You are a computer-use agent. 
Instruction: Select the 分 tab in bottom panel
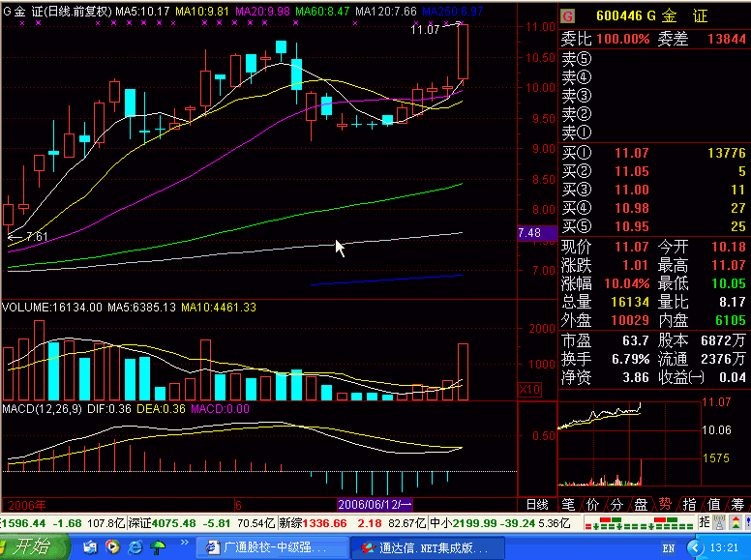tap(616, 504)
